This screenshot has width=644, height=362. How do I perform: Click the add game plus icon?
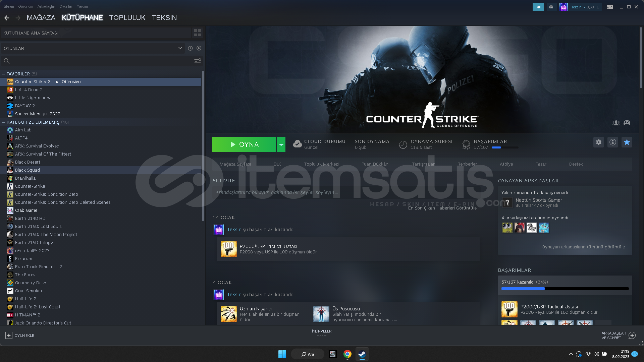click(x=9, y=335)
